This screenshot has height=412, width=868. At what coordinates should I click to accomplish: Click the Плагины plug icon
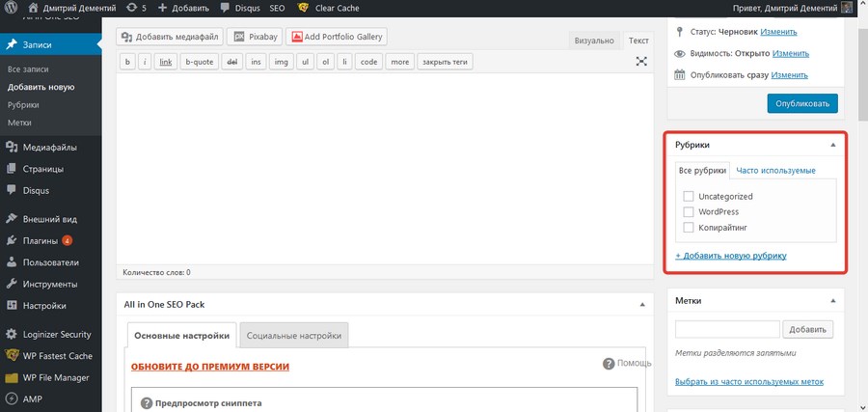[12, 240]
